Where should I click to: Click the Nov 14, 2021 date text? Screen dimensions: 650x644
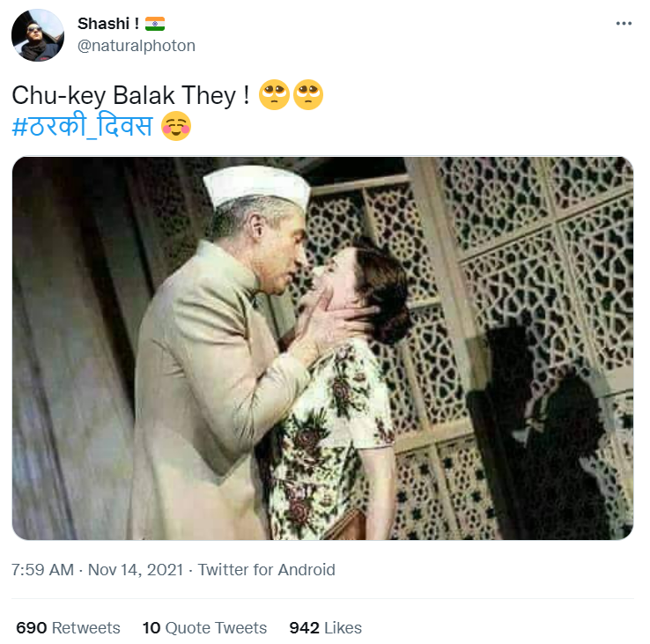[136, 570]
